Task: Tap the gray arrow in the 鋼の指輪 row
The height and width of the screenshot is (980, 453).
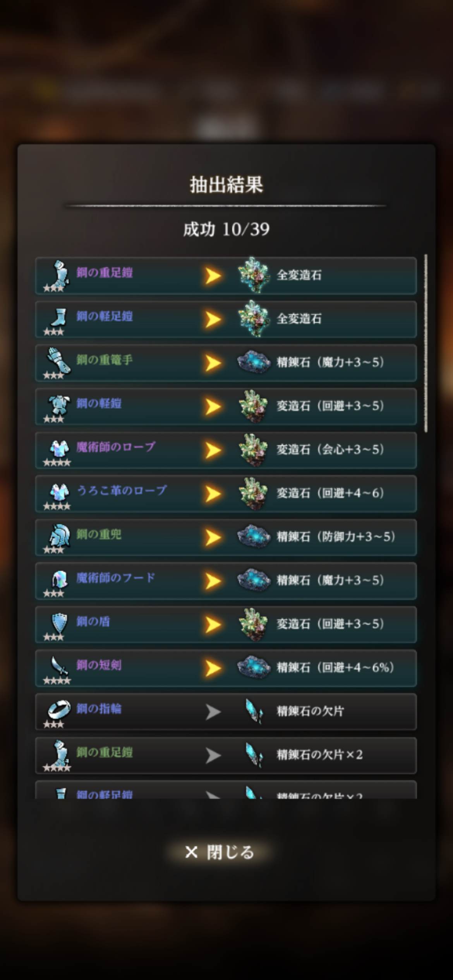Action: point(213,711)
